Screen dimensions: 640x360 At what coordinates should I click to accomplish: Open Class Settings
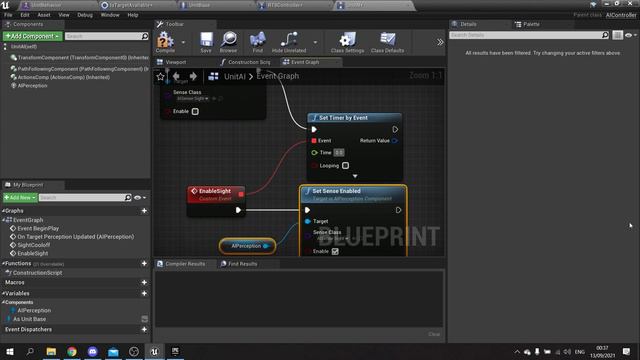[x=347, y=42]
